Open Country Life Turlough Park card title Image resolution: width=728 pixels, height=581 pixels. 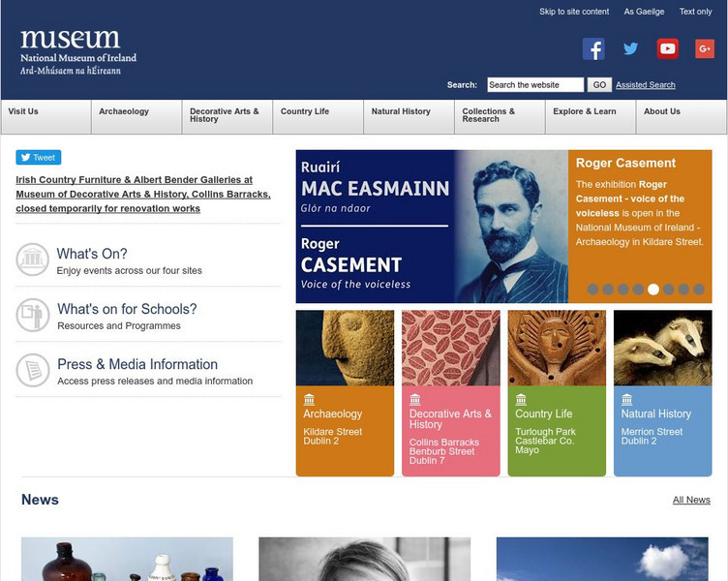pyautogui.click(x=544, y=413)
